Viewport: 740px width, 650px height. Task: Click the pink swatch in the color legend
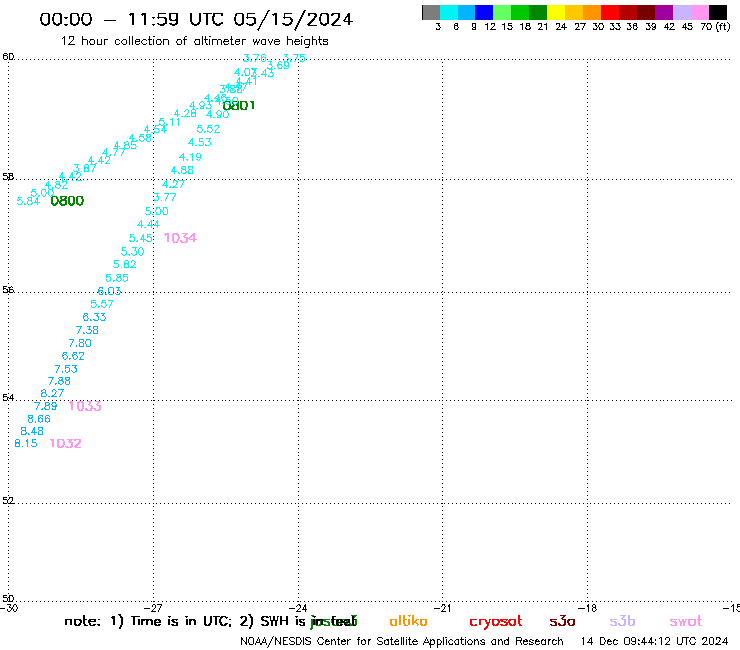coord(700,12)
